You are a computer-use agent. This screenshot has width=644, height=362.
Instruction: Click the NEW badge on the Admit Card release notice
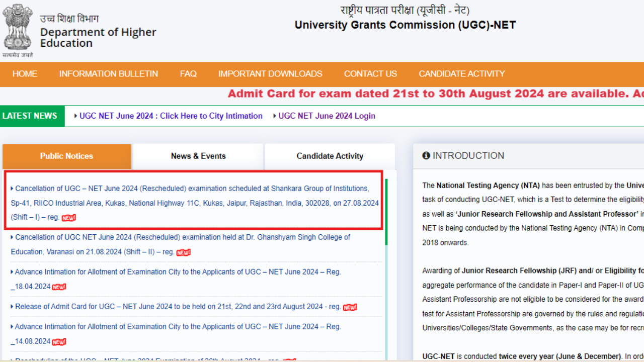[x=350, y=307]
